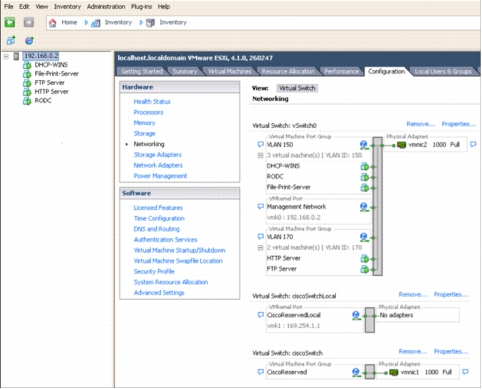Open the Storage link under Hardware
This screenshot has width=482, height=390.
tap(144, 134)
